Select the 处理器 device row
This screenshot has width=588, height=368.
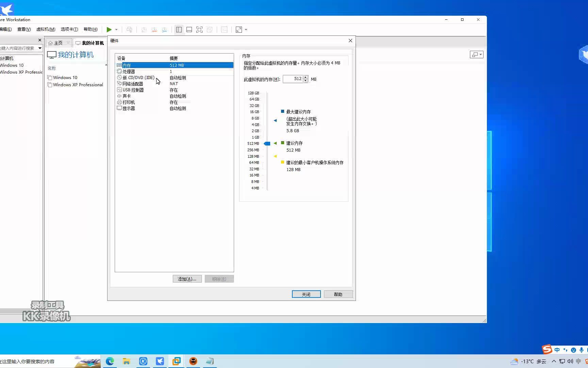[x=175, y=72]
